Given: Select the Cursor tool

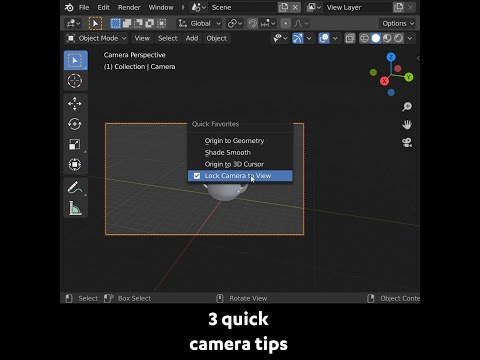Looking at the screenshot, I should (x=75, y=81).
